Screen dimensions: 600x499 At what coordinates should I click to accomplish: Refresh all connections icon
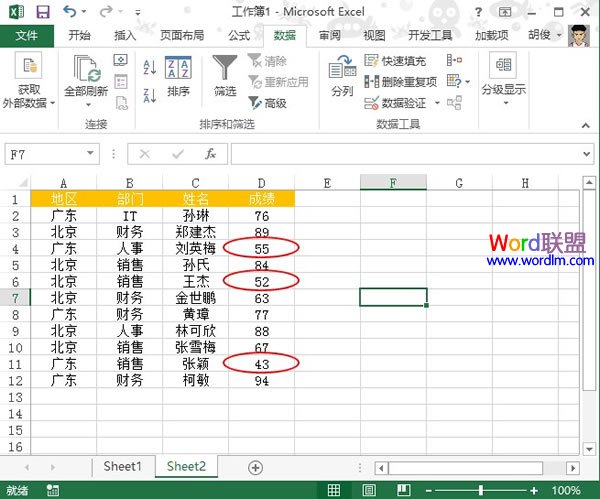click(87, 68)
